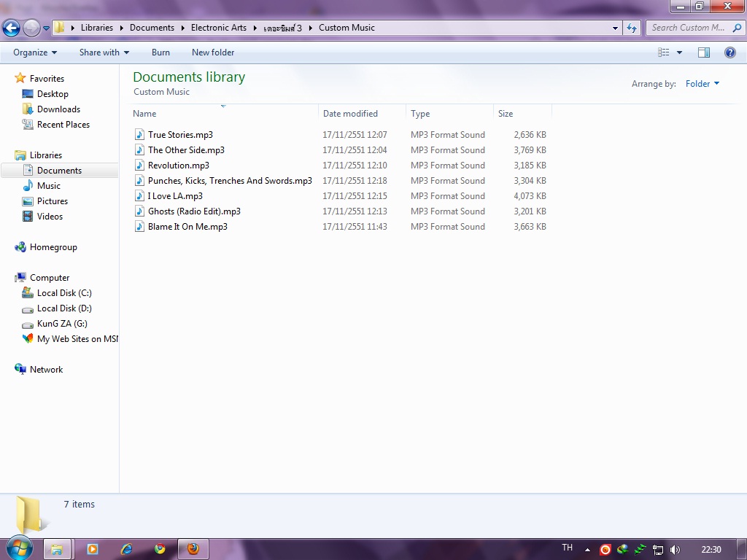Click the Change your view icon
The image size is (747, 560).
664,52
